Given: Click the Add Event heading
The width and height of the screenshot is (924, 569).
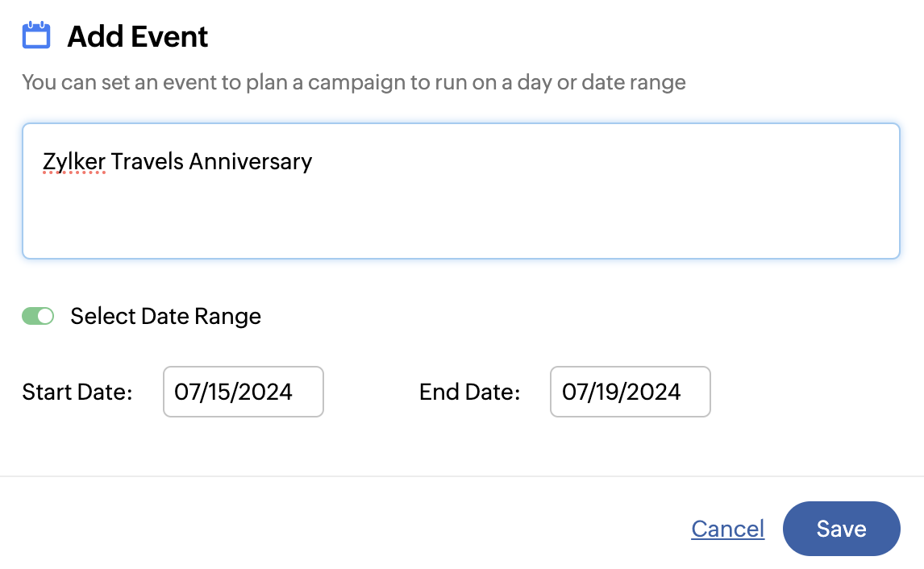Looking at the screenshot, I should click(138, 36).
